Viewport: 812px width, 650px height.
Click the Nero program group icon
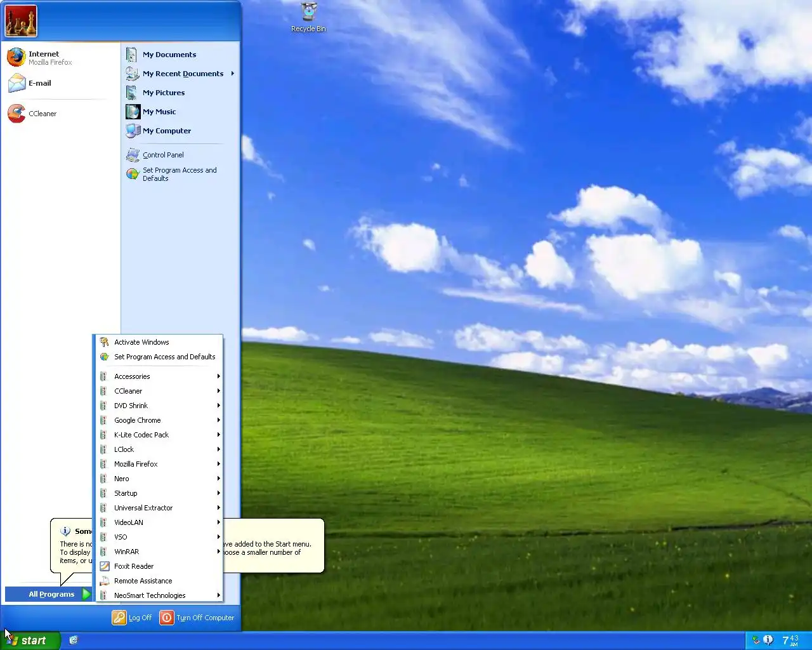[x=103, y=479]
